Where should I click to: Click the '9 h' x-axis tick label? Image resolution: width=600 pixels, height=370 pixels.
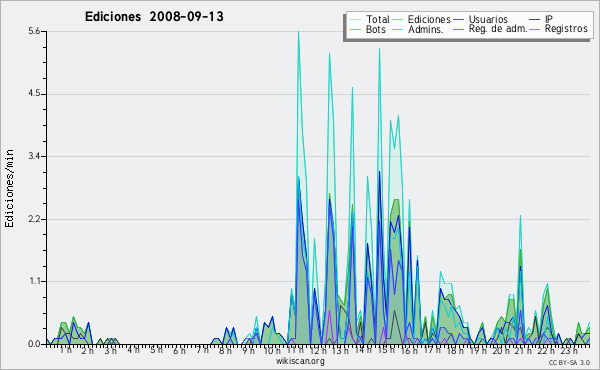tap(248, 350)
